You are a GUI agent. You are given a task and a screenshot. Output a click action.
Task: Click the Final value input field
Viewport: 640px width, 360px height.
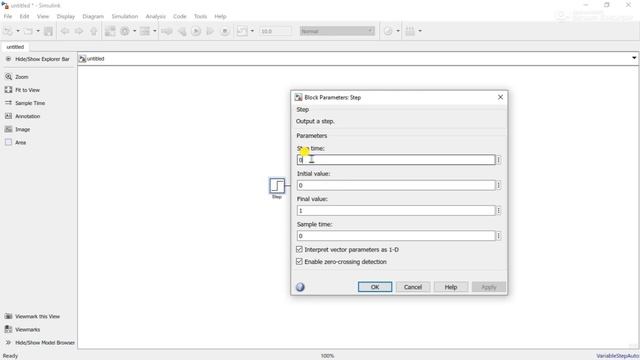tap(396, 211)
